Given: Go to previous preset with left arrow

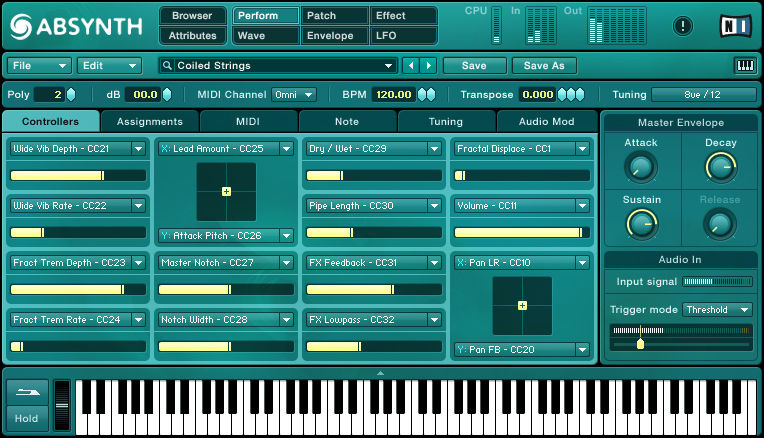Looking at the screenshot, I should pyautogui.click(x=410, y=66).
